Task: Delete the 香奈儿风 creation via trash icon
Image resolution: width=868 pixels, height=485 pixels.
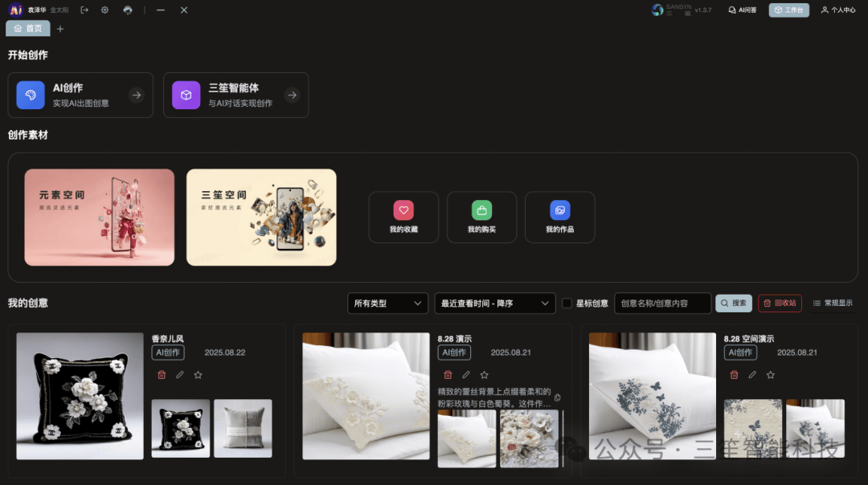Action: pyautogui.click(x=162, y=375)
